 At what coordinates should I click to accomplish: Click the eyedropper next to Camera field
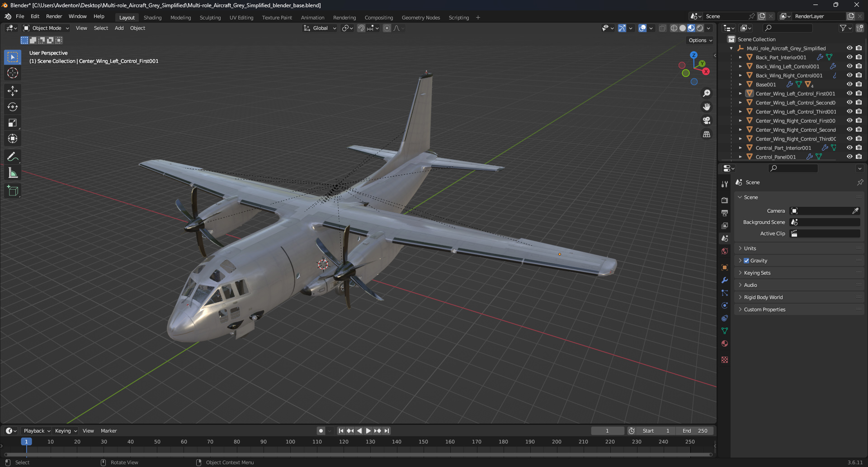[x=855, y=211]
